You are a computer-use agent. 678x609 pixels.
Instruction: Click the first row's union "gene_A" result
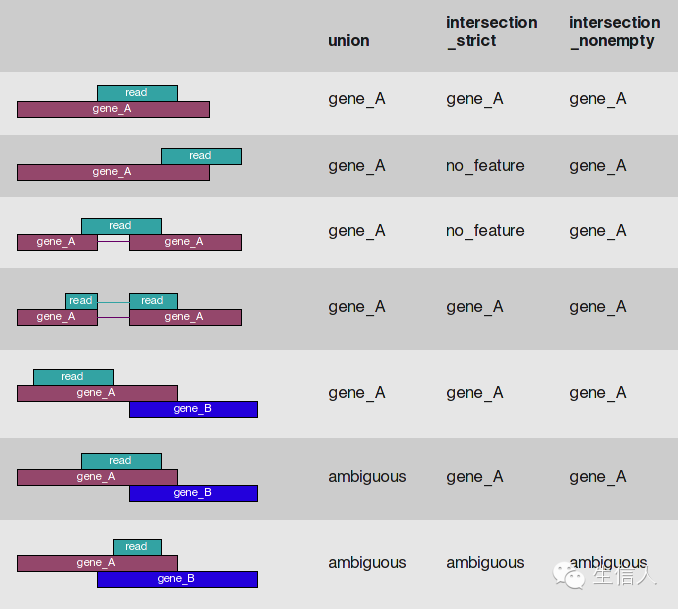[356, 99]
